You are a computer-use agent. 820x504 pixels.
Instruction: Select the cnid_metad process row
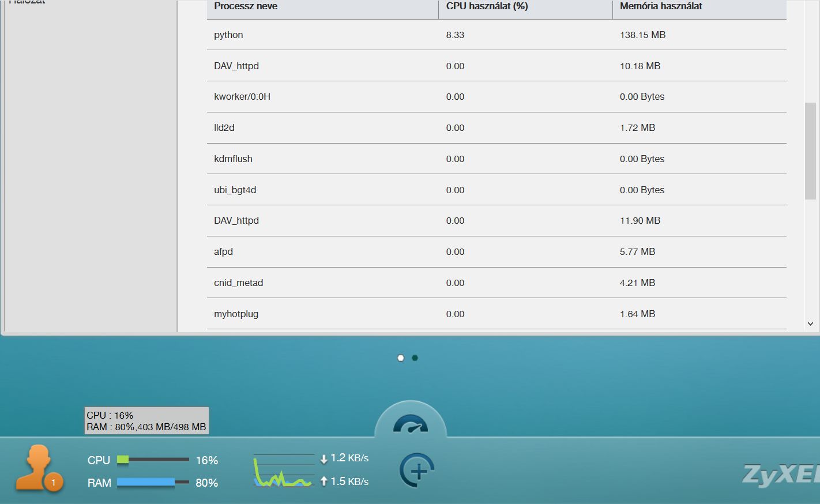pyautogui.click(x=496, y=283)
